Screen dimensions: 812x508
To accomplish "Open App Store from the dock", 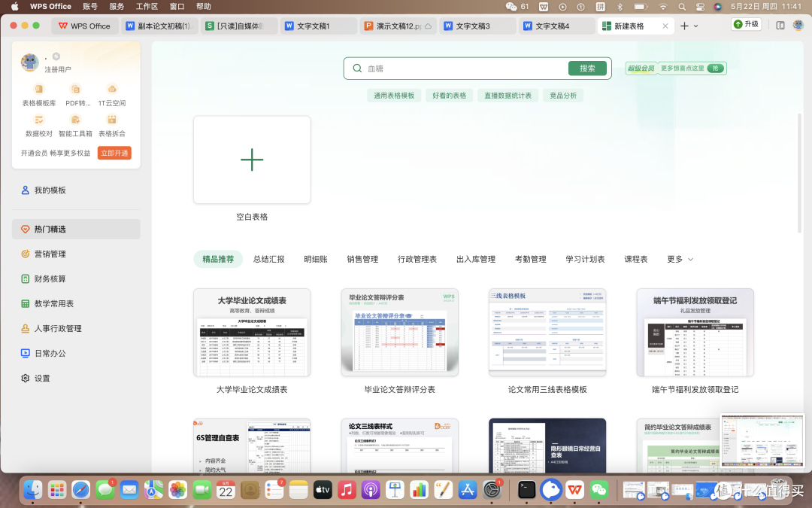I will tap(467, 489).
